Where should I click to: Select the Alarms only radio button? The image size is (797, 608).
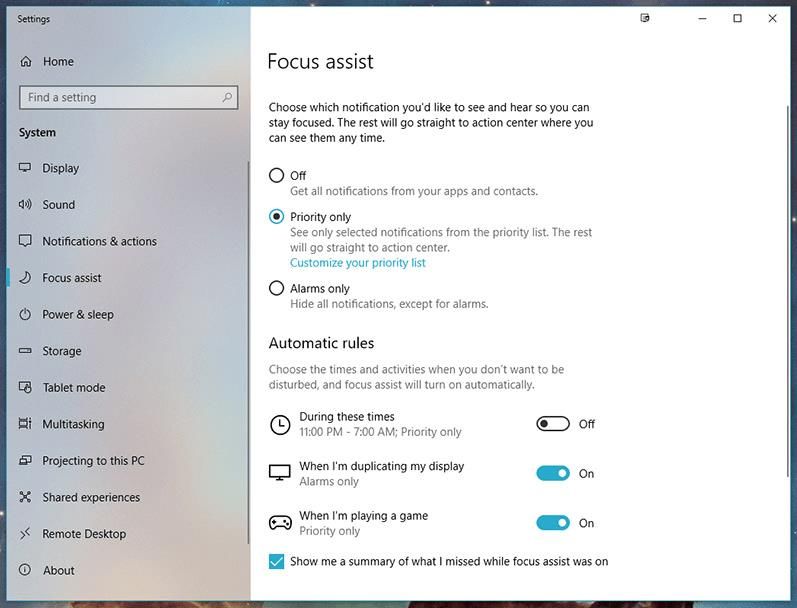click(276, 288)
